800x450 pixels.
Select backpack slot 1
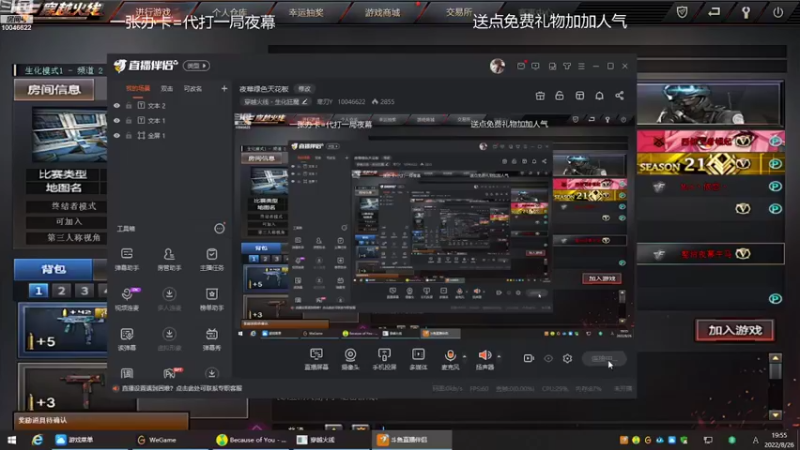38,290
